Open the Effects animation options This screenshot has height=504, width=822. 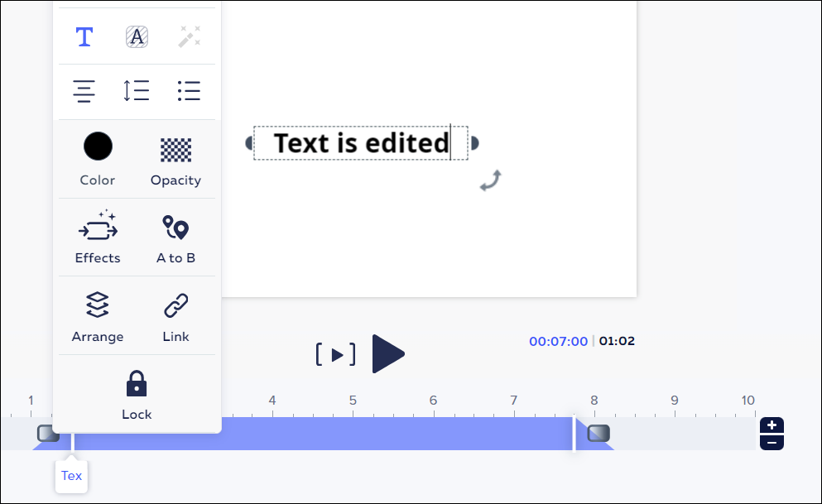coord(98,238)
